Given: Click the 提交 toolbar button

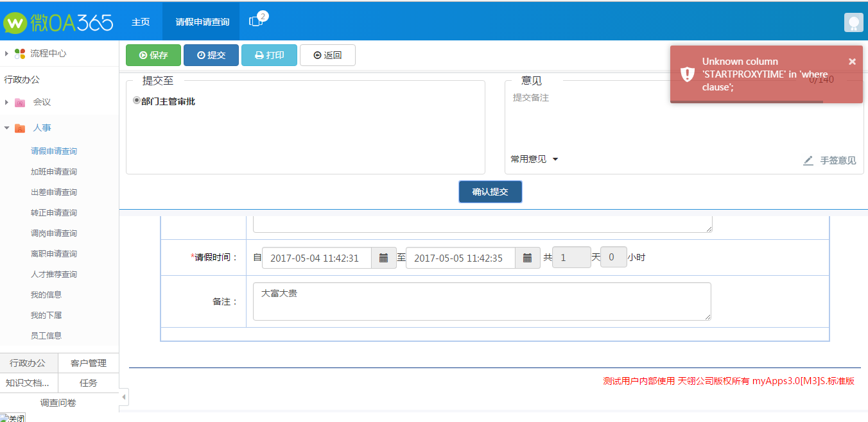Looking at the screenshot, I should point(211,55).
